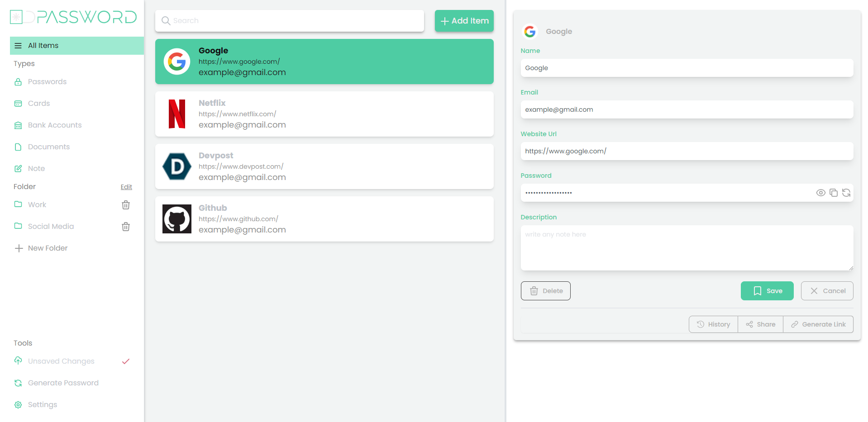Click the Netflix logo thumbnail
868x422 pixels.
click(x=177, y=114)
